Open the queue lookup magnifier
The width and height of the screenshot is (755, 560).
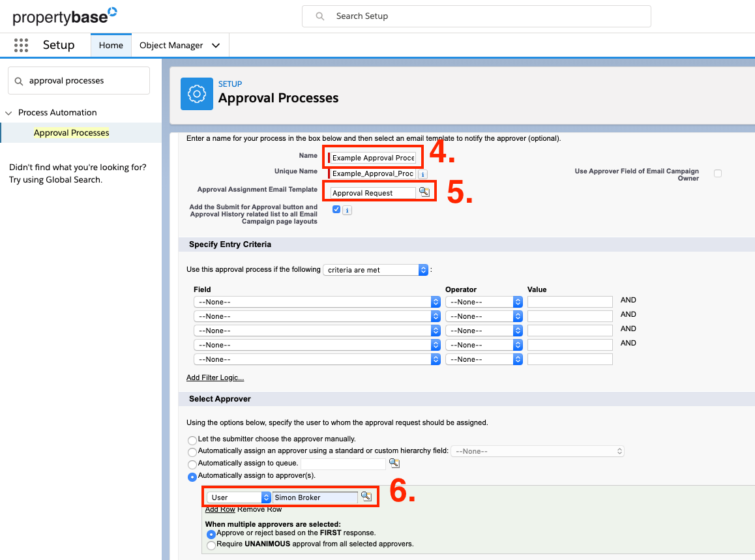394,464
